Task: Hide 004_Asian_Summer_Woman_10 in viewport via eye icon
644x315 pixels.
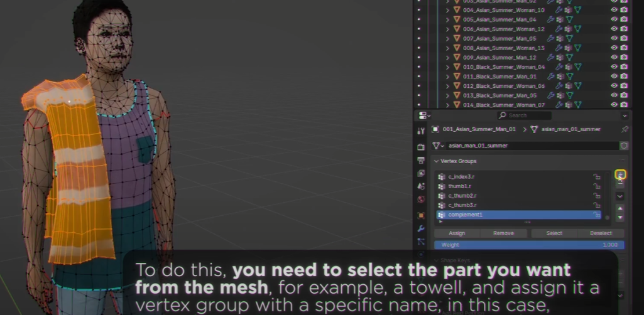Action: coord(614,10)
